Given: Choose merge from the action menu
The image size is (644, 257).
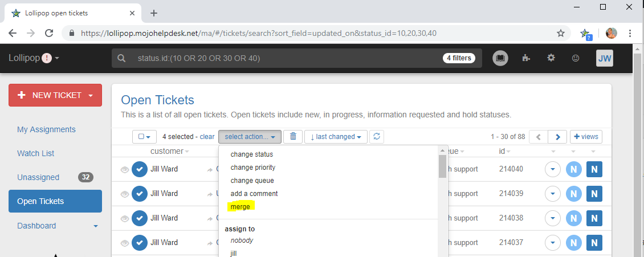Looking at the screenshot, I should click(240, 207).
